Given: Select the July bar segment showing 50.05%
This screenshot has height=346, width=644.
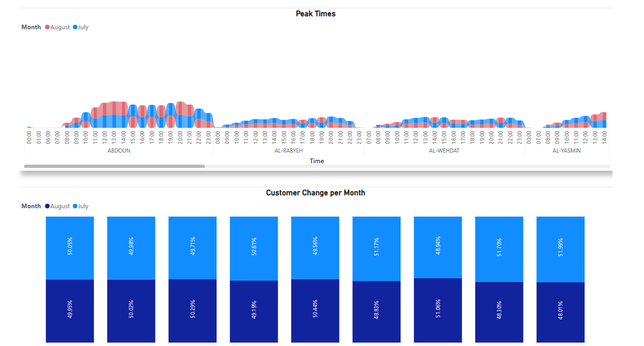Looking at the screenshot, I should 70,248.
